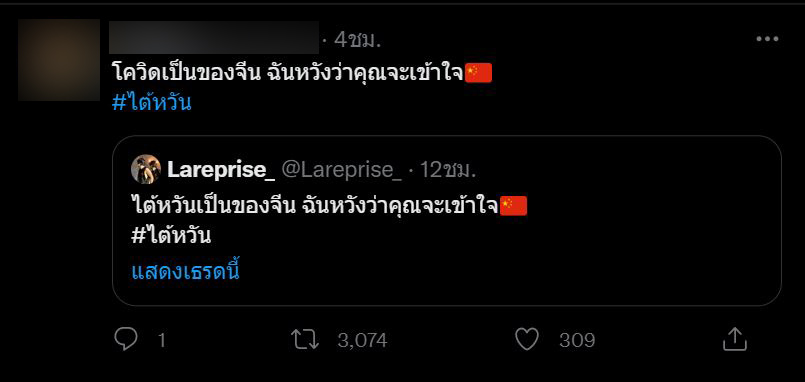Screen dimensions: 805x382
Task: Retweet this post using the retweet icon
Action: pos(305,340)
